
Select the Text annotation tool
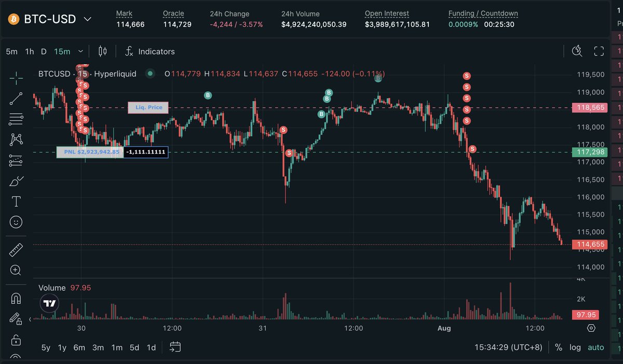pyautogui.click(x=16, y=201)
